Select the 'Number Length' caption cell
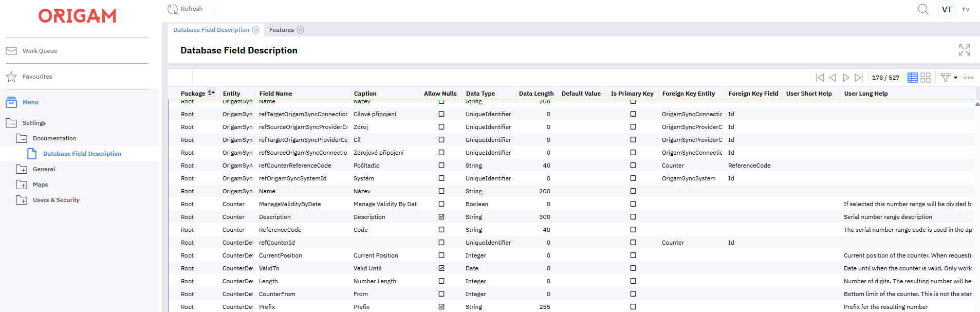Viewport: 980px width, 312px height. coord(385,281)
